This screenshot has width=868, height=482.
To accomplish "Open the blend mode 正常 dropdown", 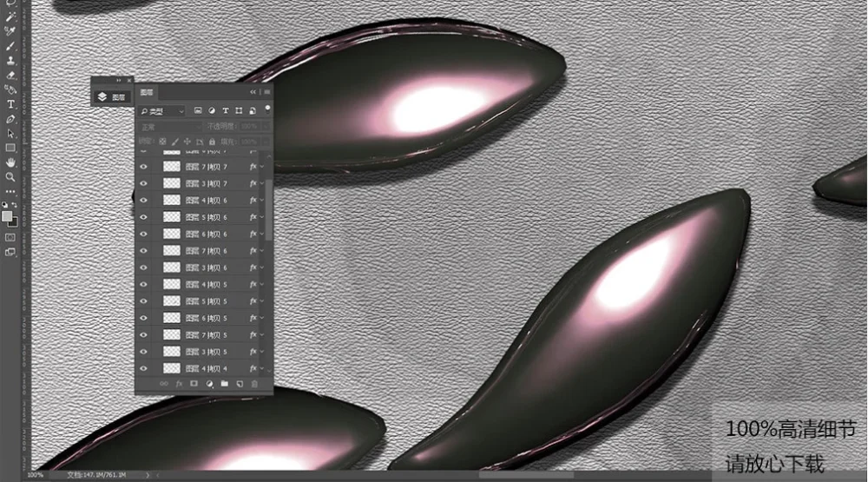I will pos(170,127).
